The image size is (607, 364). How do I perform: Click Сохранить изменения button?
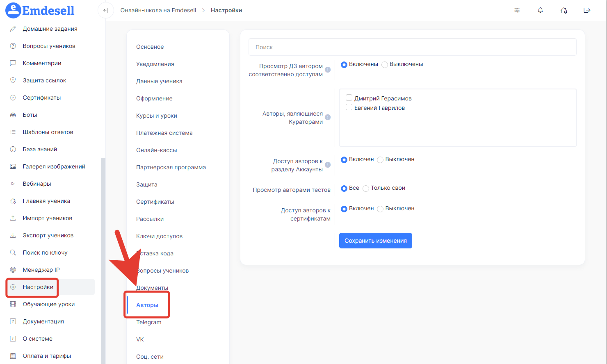375,241
